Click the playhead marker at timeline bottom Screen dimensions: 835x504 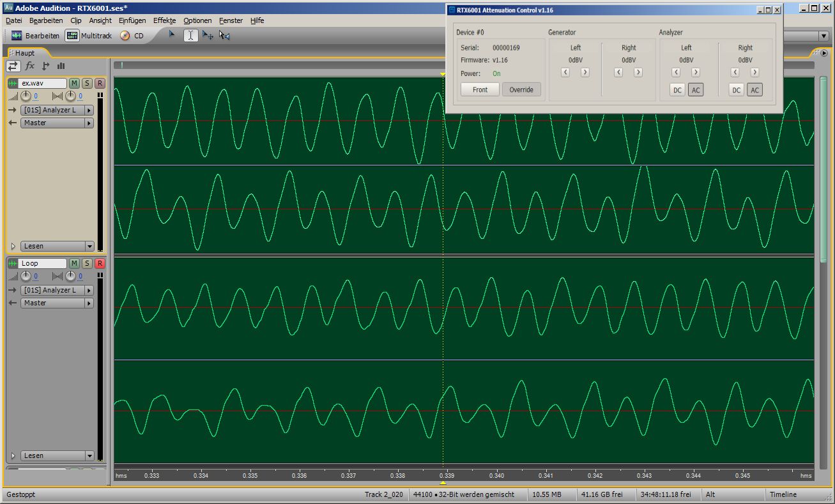(443, 484)
